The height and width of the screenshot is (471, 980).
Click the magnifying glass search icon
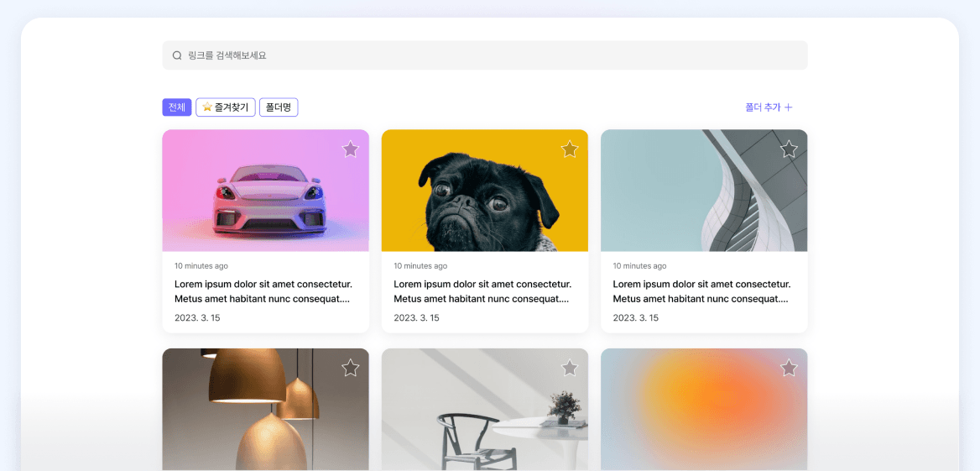[x=177, y=55]
